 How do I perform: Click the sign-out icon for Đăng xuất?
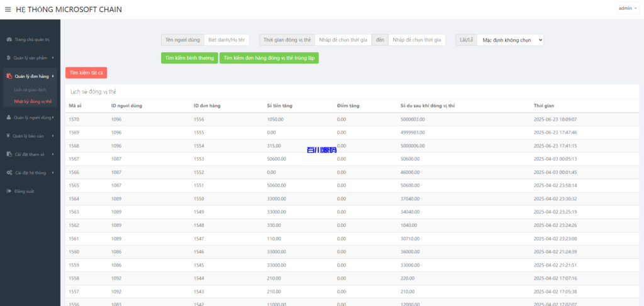coord(9,191)
